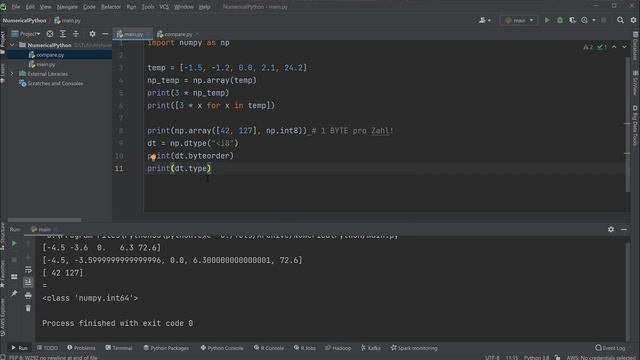Run with coverage icon in top toolbar

click(572, 20)
